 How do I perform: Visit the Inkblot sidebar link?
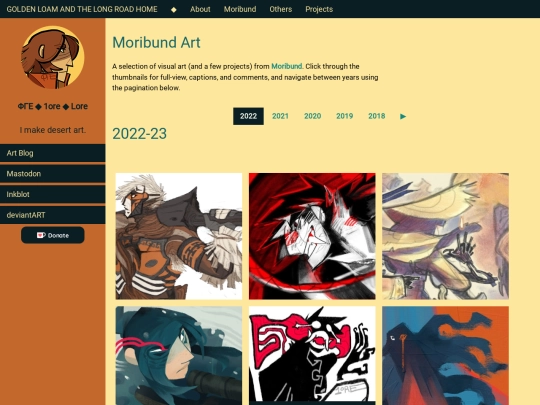53,194
